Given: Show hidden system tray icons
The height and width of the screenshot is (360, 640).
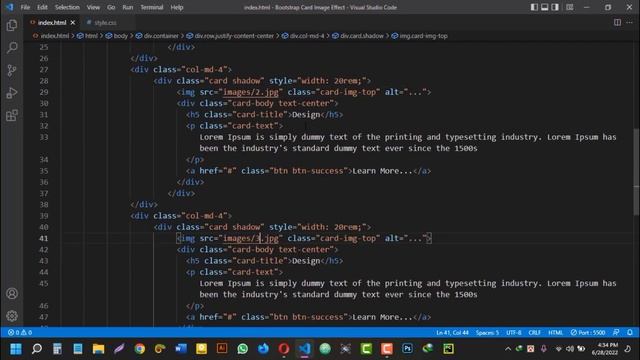Looking at the screenshot, I should 508,349.
